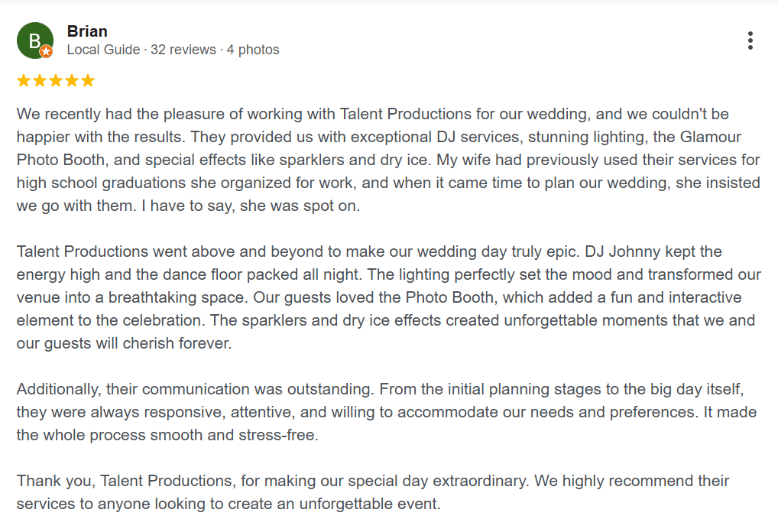Click the 32 reviews count text

pyautogui.click(x=183, y=50)
